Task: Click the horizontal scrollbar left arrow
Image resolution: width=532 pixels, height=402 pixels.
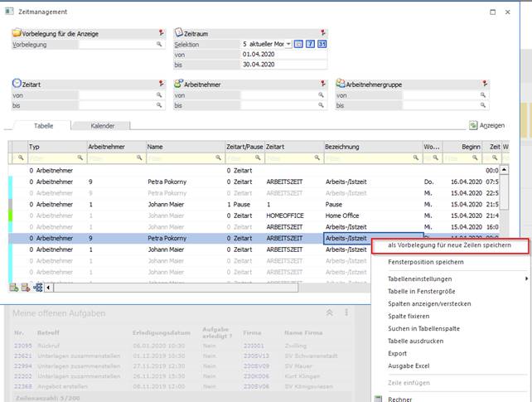Action: (50, 288)
